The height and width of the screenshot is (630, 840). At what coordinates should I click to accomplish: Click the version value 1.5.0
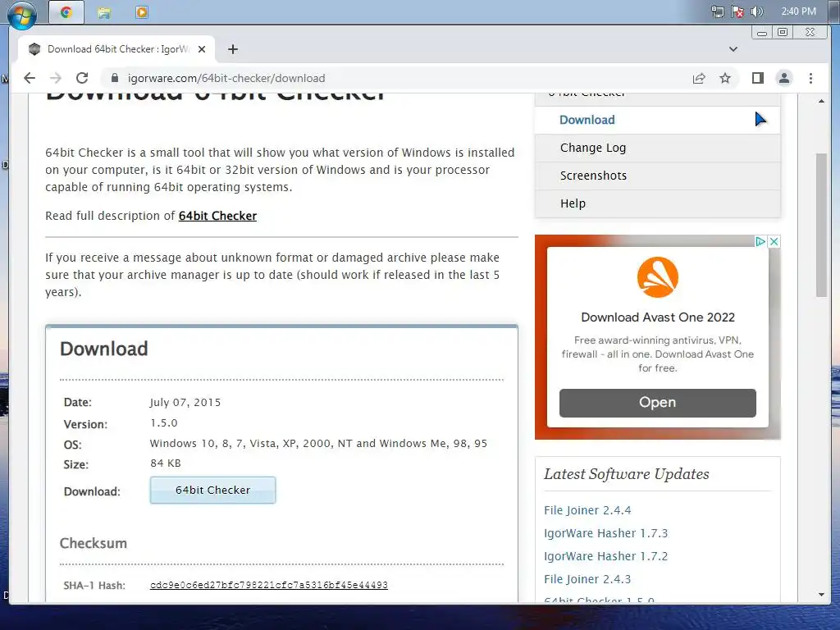[163, 422]
